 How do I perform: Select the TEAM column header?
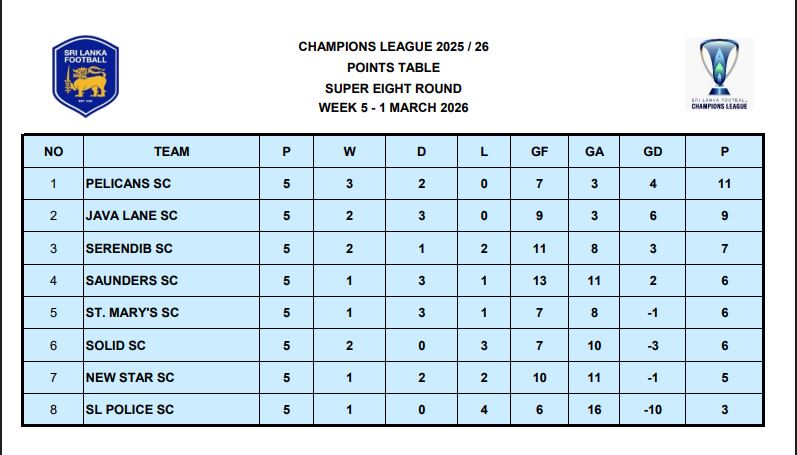(171, 152)
